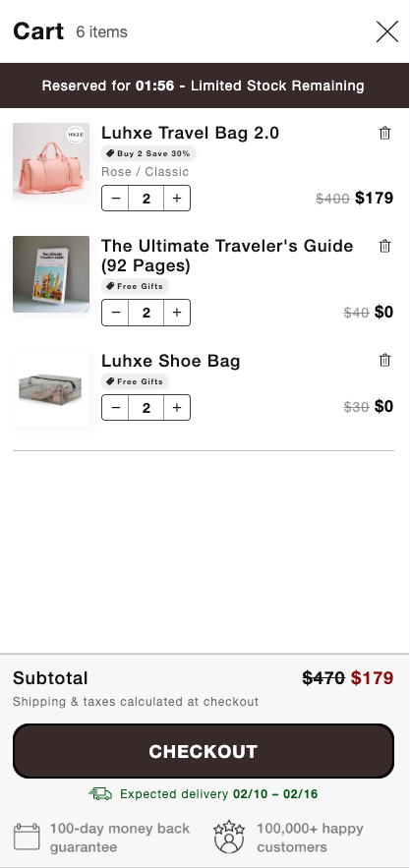The height and width of the screenshot is (868, 410).
Task: Open the shoe bag product thumbnail
Action: click(x=51, y=388)
